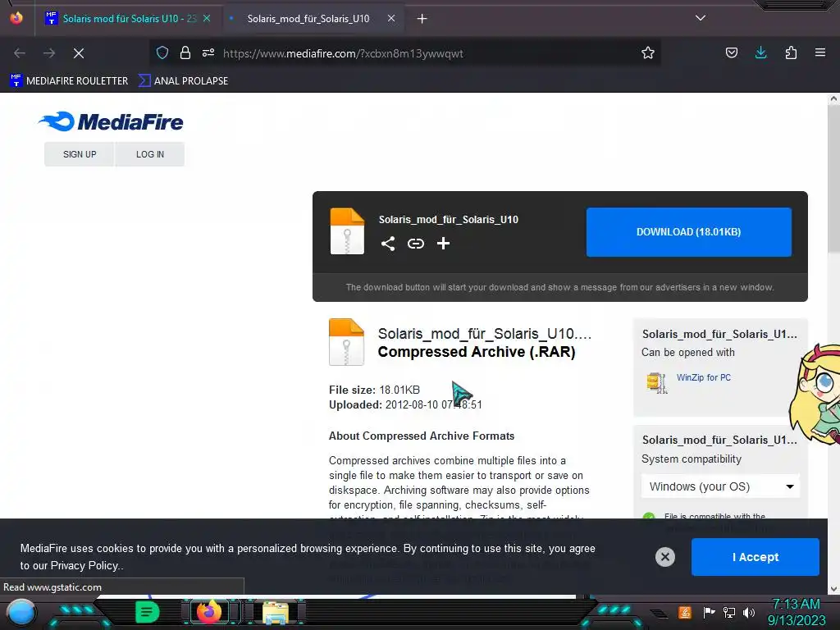Open the MEDIAFIRE ROULETTER bookmark
Viewport: 840px width, 630px height.
point(69,81)
